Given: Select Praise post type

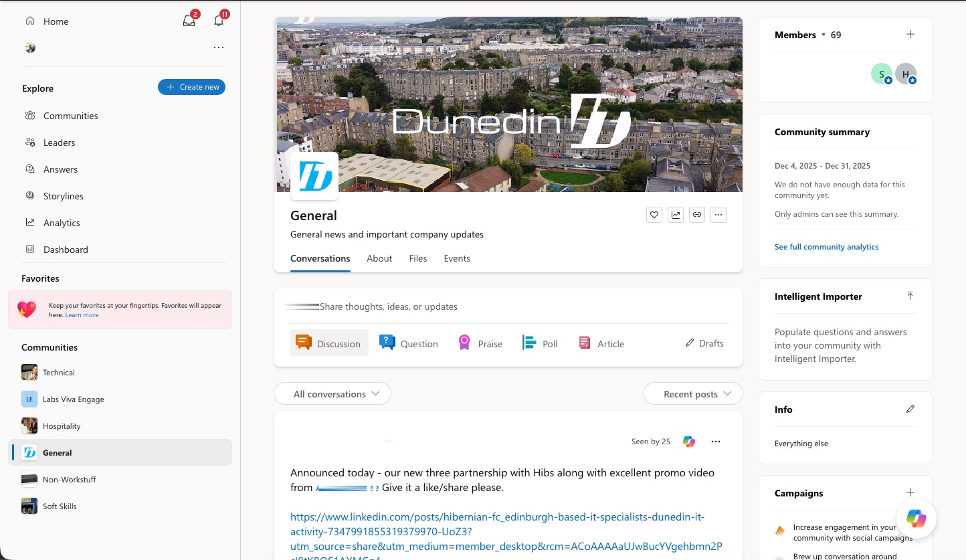Looking at the screenshot, I should point(480,343).
